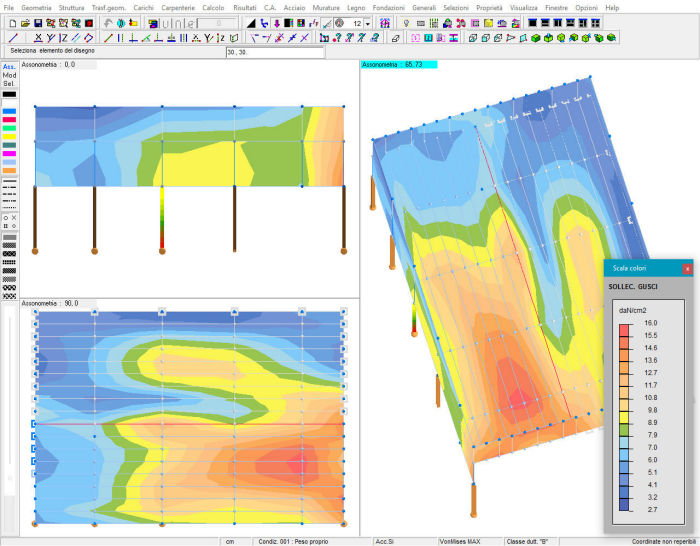
Task: Click the Save floppy disk icon
Action: [38, 22]
